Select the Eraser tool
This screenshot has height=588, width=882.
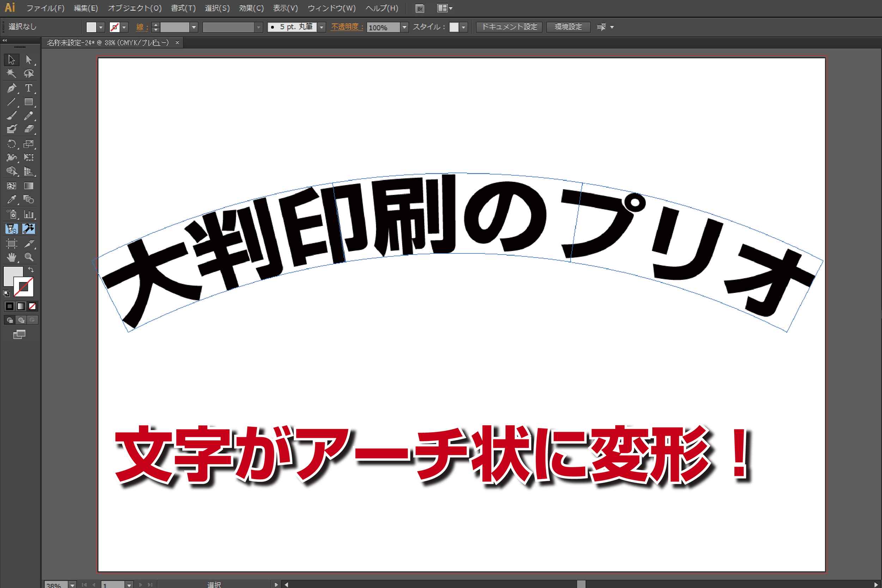29,129
